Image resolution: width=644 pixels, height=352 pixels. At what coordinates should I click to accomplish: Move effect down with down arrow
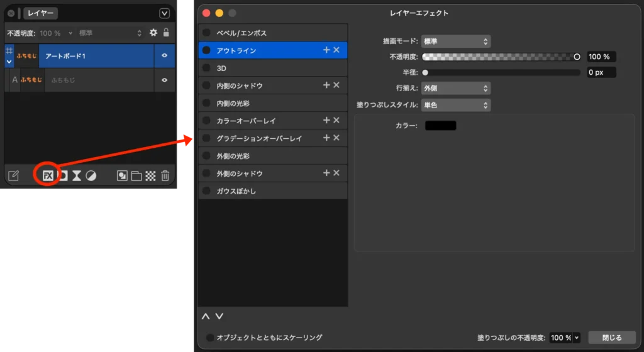pyautogui.click(x=219, y=316)
